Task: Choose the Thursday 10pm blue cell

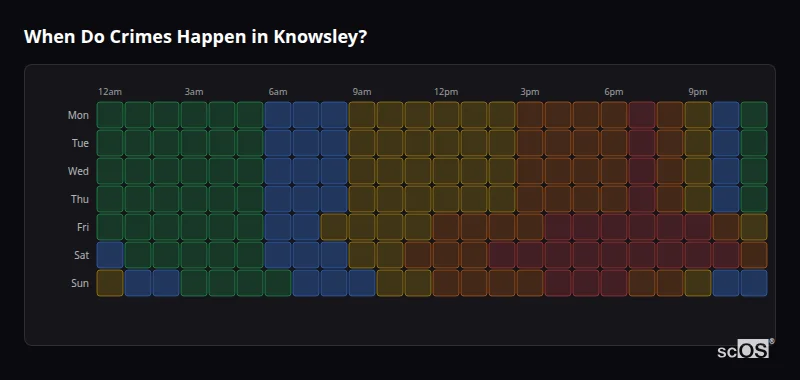Action: pyautogui.click(x=726, y=199)
